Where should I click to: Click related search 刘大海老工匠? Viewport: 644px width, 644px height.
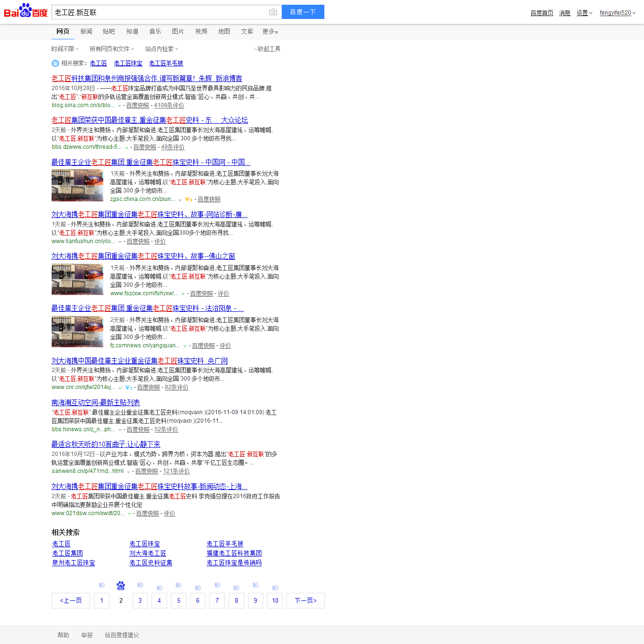148,553
